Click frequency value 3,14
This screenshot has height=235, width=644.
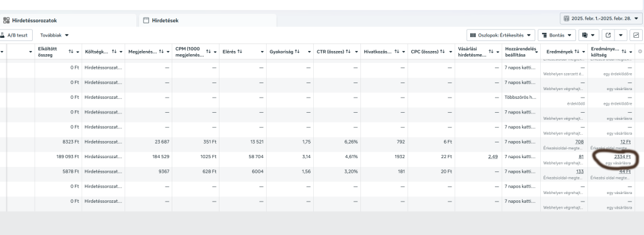click(x=306, y=156)
